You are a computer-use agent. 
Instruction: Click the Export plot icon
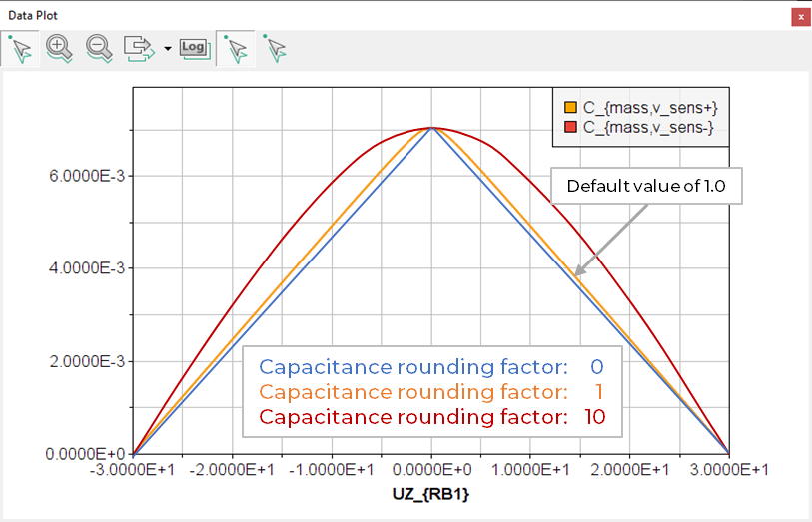pyautogui.click(x=137, y=48)
